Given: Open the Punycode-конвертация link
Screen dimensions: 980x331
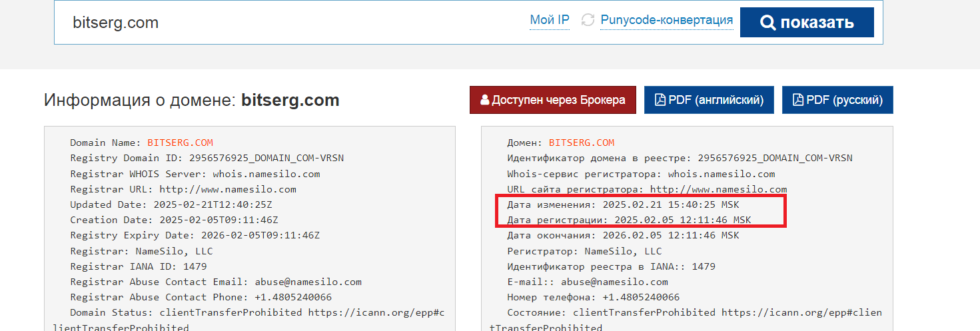Looking at the screenshot, I should click(666, 20).
